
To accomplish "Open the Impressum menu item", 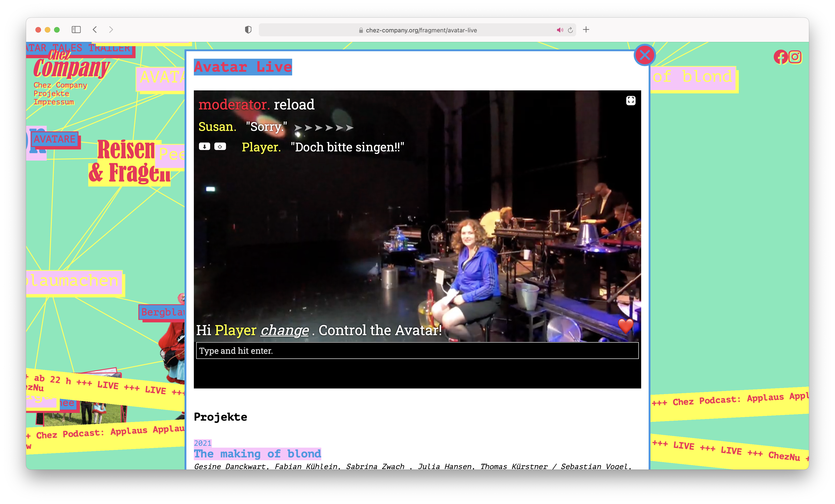I will 54,102.
